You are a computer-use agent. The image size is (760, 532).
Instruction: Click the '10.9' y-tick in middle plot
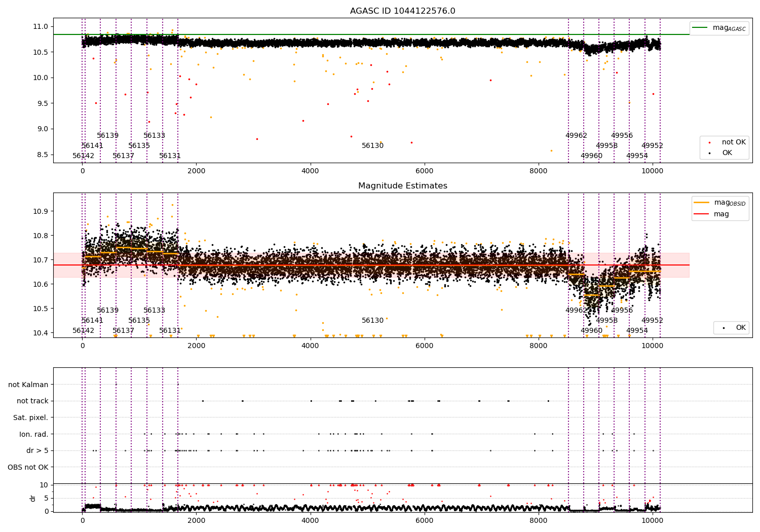(41, 211)
